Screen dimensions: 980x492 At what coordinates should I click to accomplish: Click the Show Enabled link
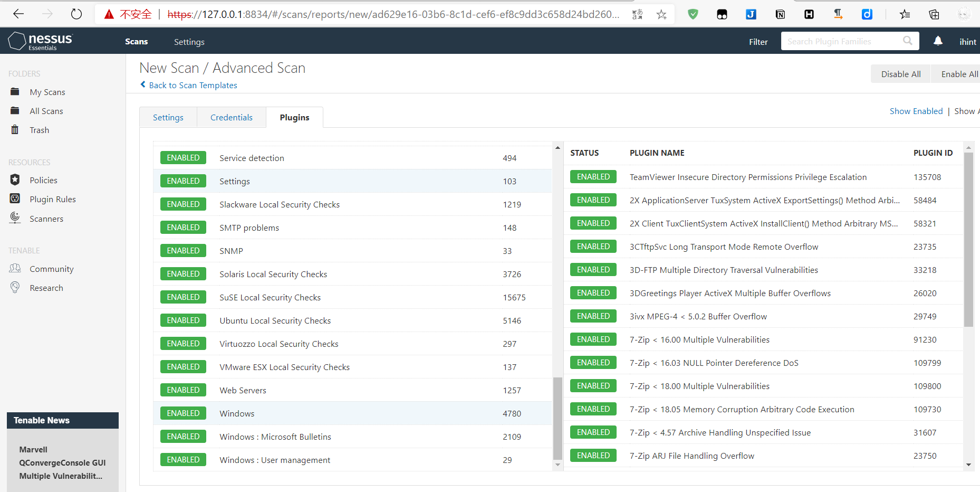click(x=916, y=111)
